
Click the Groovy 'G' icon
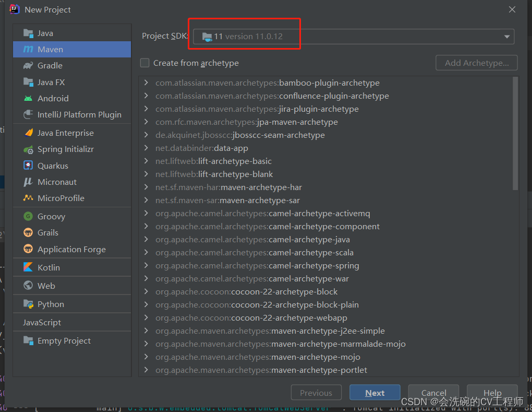pos(28,216)
